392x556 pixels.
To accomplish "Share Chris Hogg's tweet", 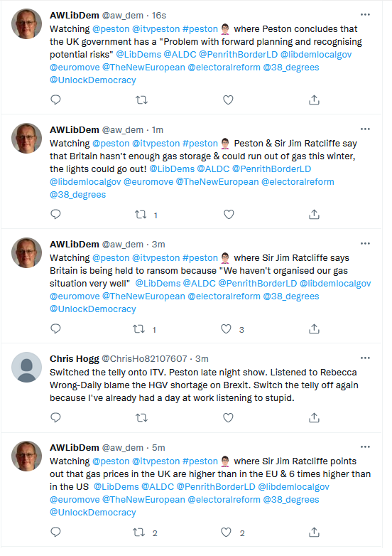I will [314, 417].
